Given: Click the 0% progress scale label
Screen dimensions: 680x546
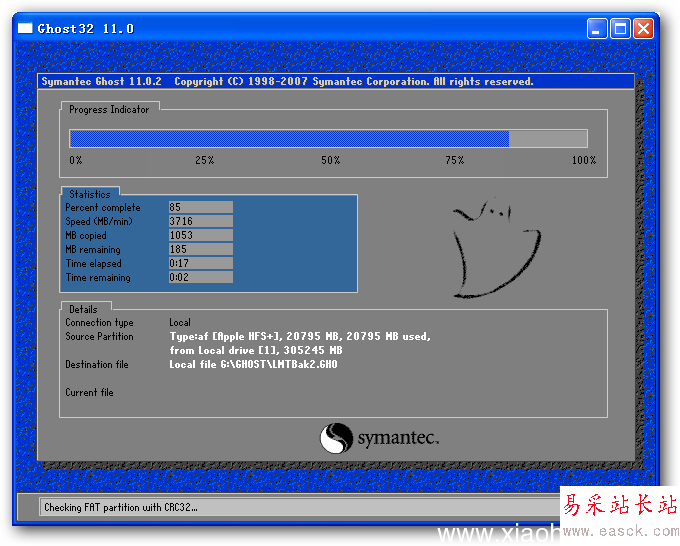Looking at the screenshot, I should tap(75, 160).
